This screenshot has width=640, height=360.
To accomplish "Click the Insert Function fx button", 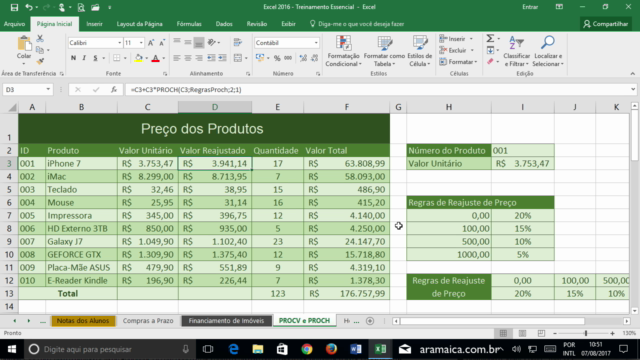I will pyautogui.click(x=114, y=89).
